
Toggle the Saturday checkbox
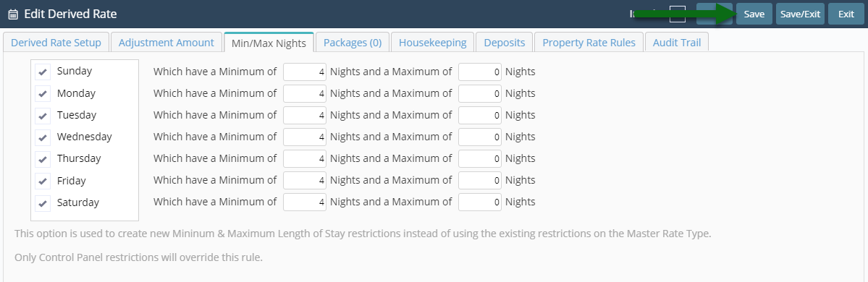(x=43, y=203)
